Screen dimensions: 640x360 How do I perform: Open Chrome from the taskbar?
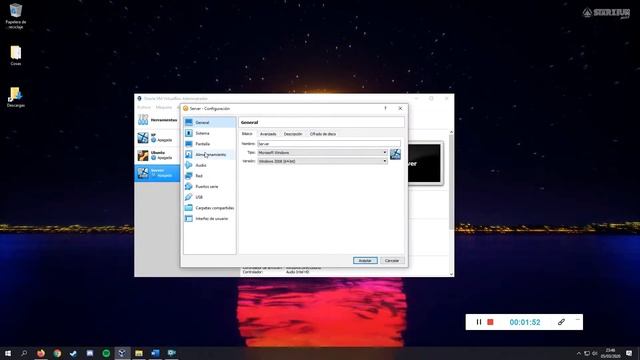57,353
